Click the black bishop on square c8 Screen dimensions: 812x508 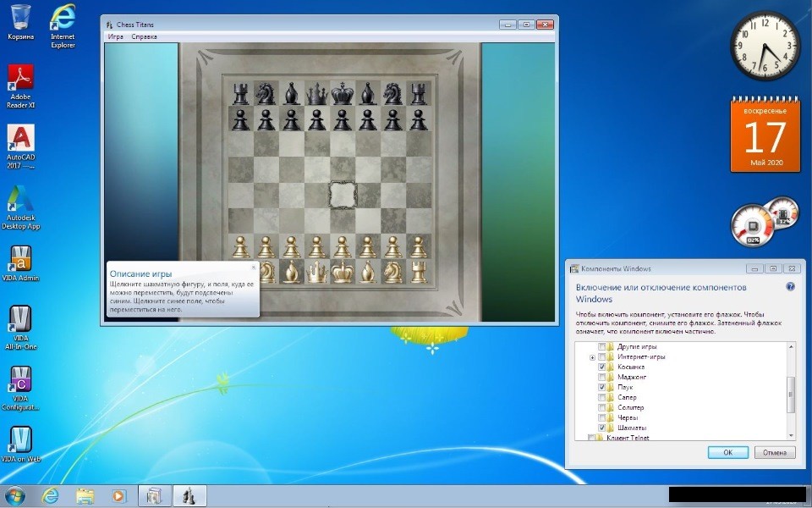[x=292, y=94]
